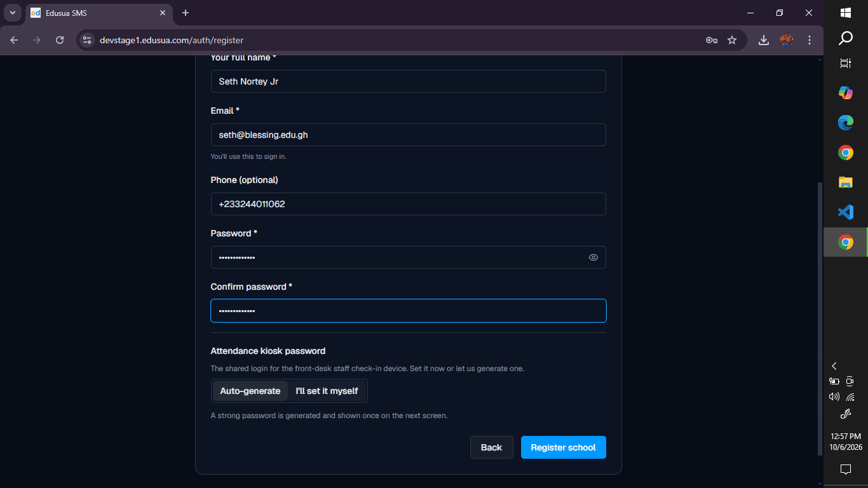Bookmark this page with the star icon
The width and height of the screenshot is (868, 488).
tap(732, 40)
